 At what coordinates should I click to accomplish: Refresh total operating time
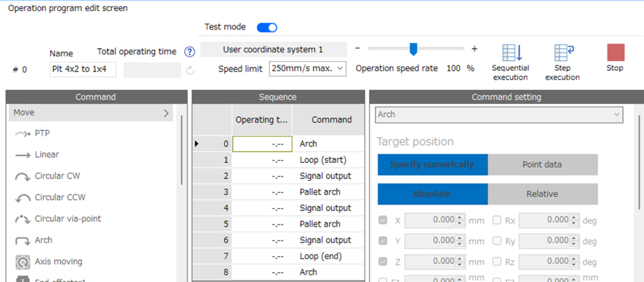pyautogui.click(x=190, y=70)
